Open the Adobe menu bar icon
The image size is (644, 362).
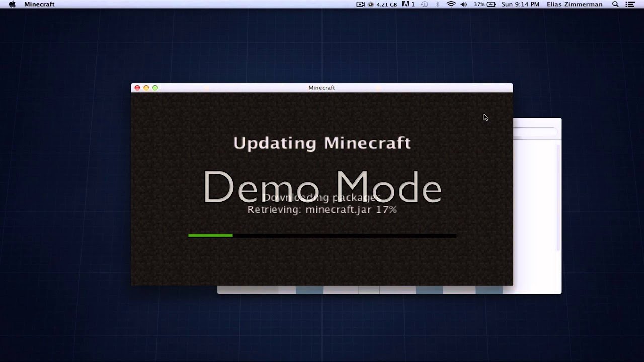click(x=409, y=4)
